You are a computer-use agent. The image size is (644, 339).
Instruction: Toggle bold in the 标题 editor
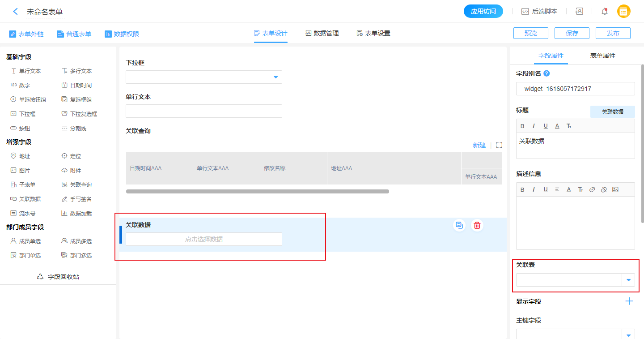(x=522, y=126)
